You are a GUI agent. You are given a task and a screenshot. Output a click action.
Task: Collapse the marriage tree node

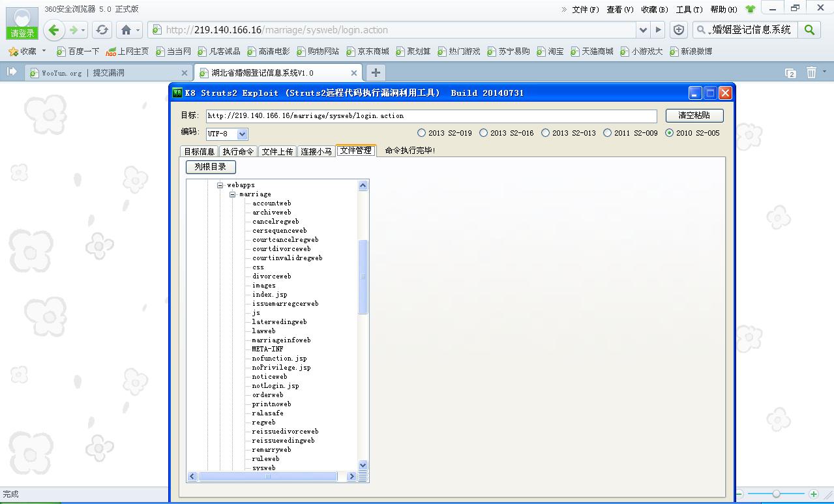point(233,194)
